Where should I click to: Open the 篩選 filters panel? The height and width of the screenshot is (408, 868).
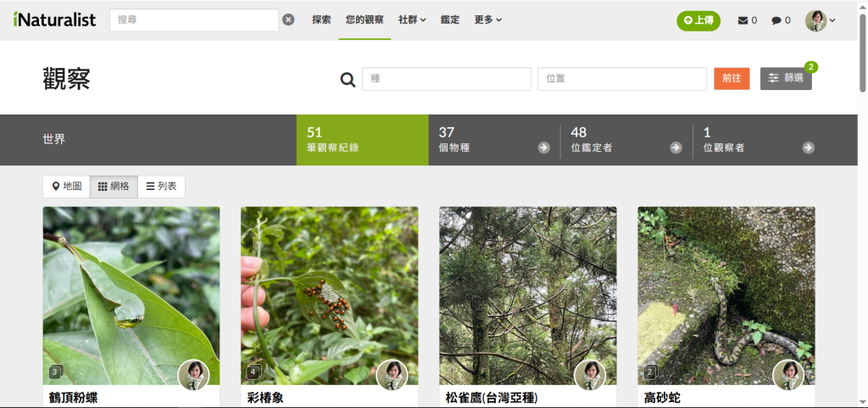coord(786,78)
